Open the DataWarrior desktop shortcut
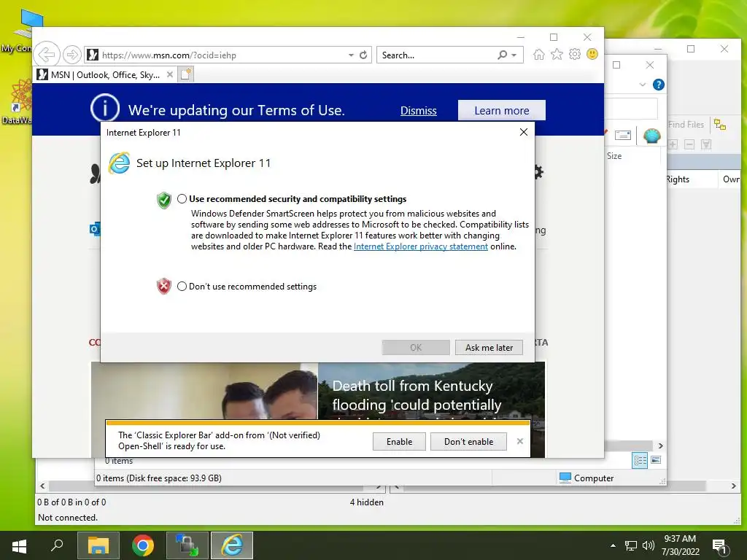 [x=18, y=101]
